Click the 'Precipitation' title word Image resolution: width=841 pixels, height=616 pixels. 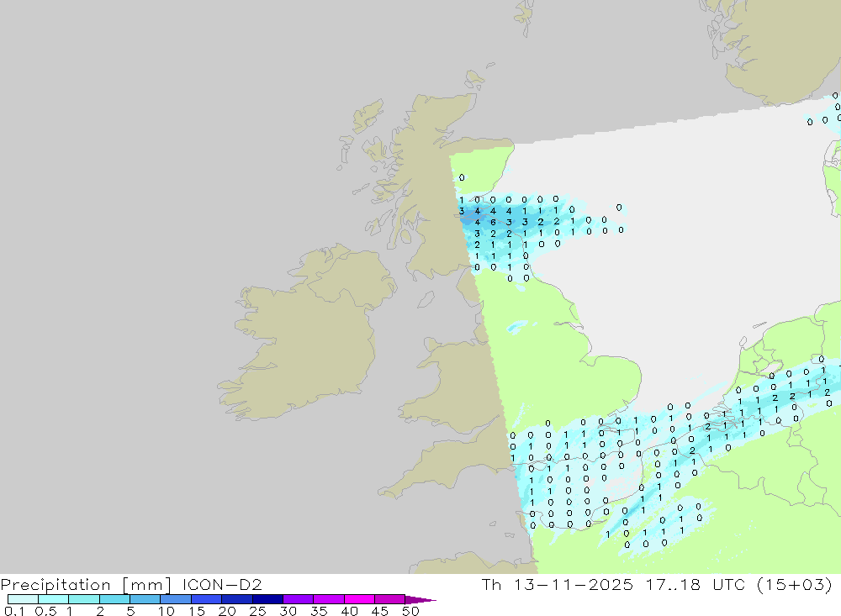(56, 584)
